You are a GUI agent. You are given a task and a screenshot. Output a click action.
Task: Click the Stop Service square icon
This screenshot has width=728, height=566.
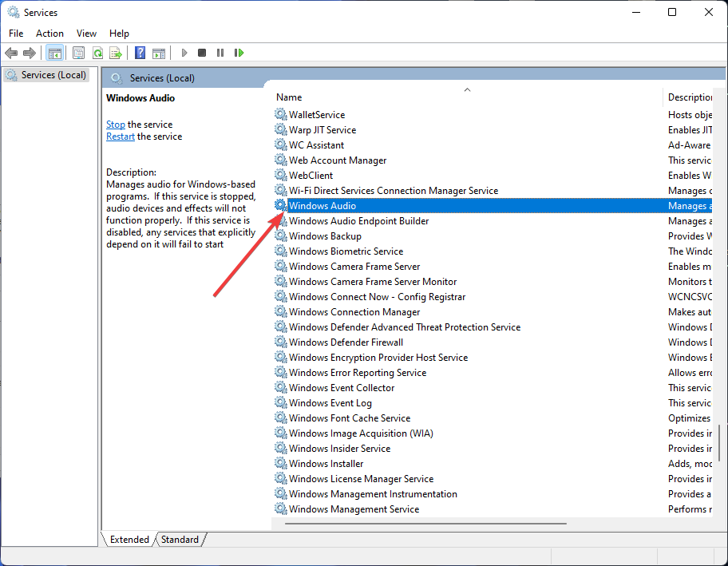pos(201,53)
